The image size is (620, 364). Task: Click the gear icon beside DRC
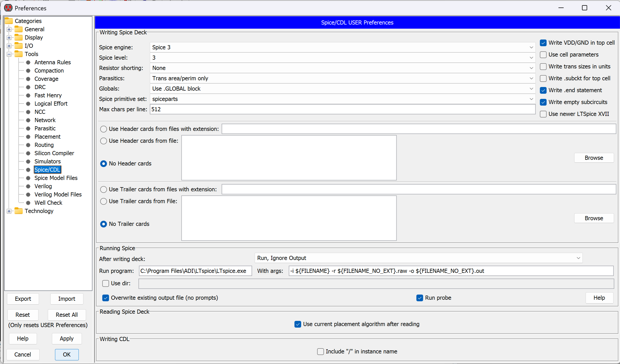(x=28, y=87)
